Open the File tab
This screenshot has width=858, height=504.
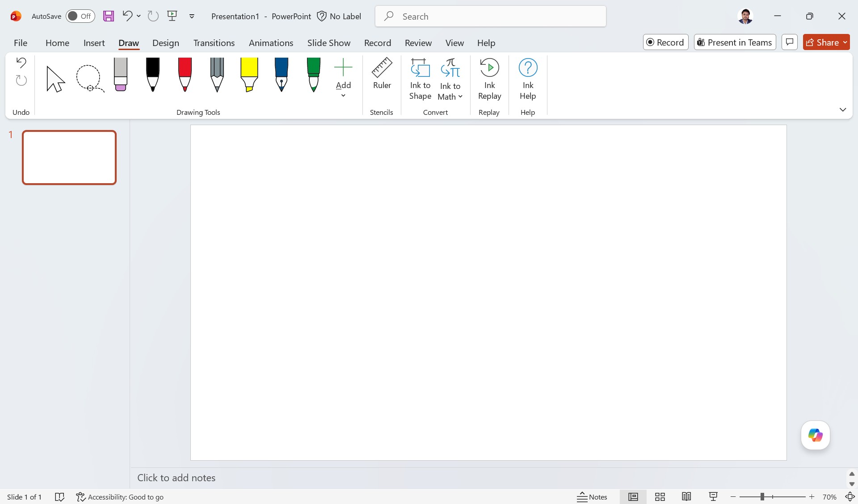(21, 42)
